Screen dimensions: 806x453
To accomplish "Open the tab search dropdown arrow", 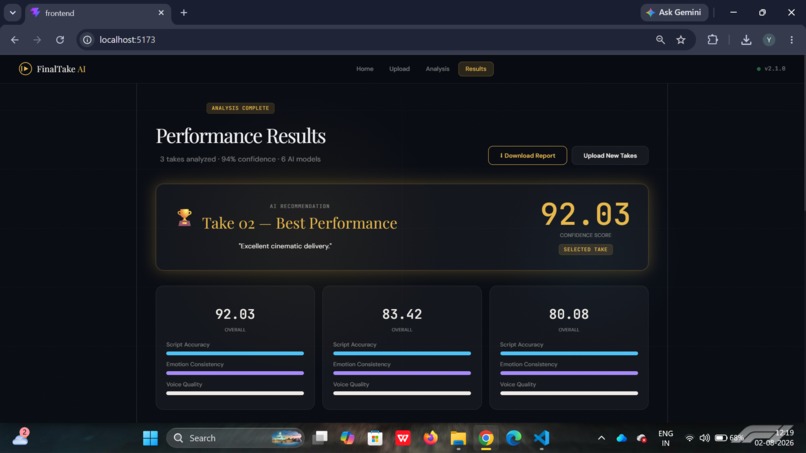I will click(12, 12).
